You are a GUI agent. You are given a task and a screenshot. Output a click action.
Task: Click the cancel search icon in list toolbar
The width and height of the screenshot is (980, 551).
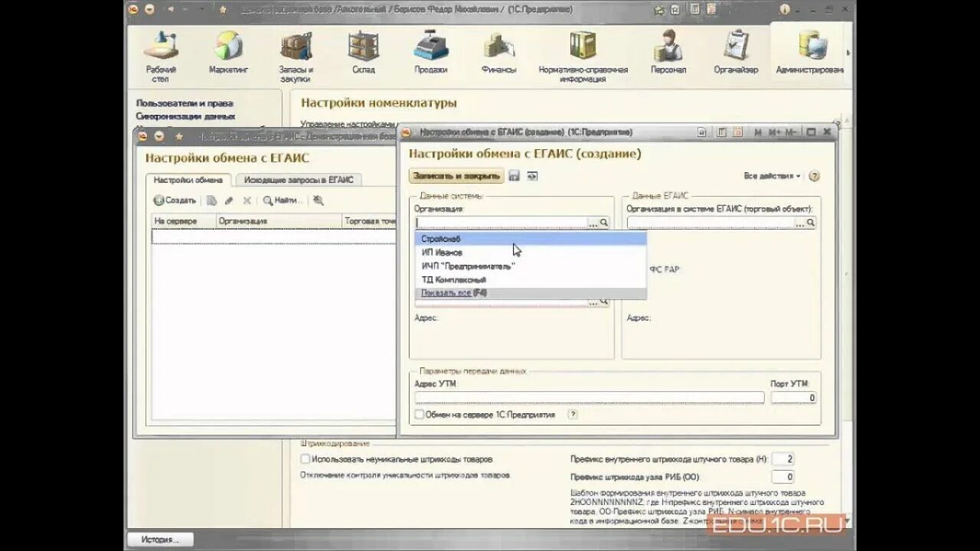point(318,201)
